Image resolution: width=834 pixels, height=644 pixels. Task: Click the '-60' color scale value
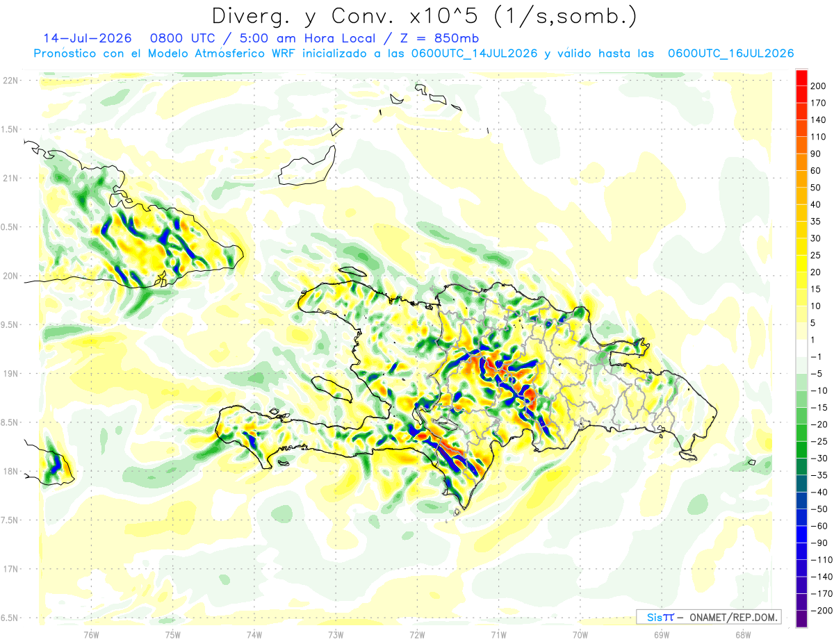point(819,526)
